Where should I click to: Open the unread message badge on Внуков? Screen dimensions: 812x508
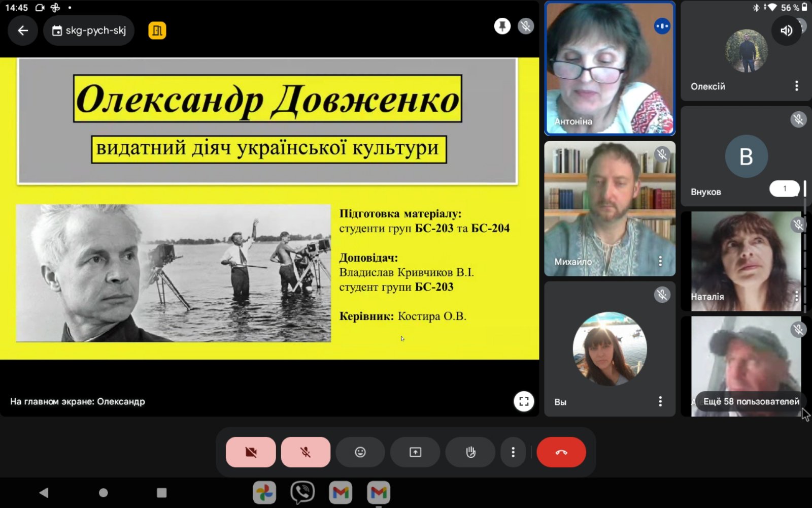pyautogui.click(x=785, y=188)
